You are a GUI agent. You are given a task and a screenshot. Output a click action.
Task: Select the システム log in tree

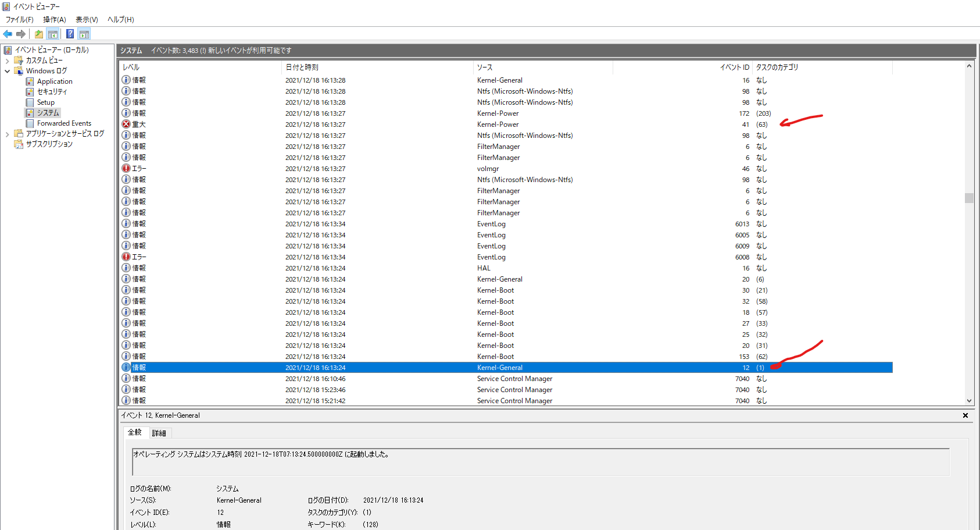(x=48, y=113)
